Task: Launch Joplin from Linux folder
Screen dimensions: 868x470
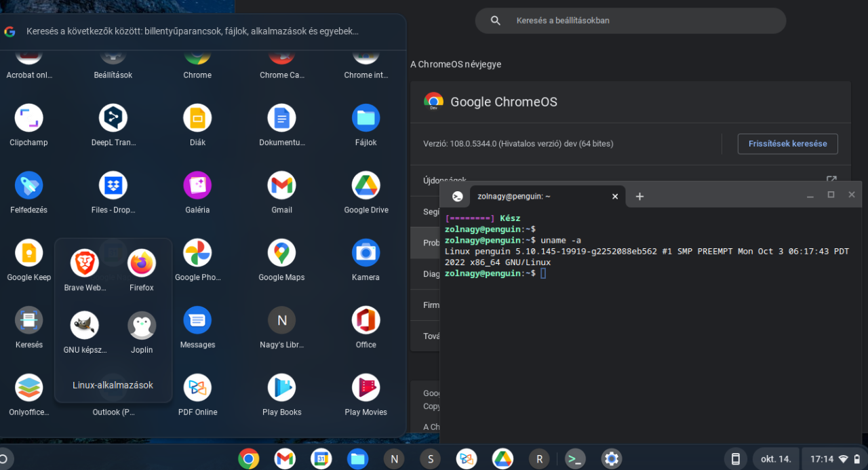Action: tap(142, 326)
